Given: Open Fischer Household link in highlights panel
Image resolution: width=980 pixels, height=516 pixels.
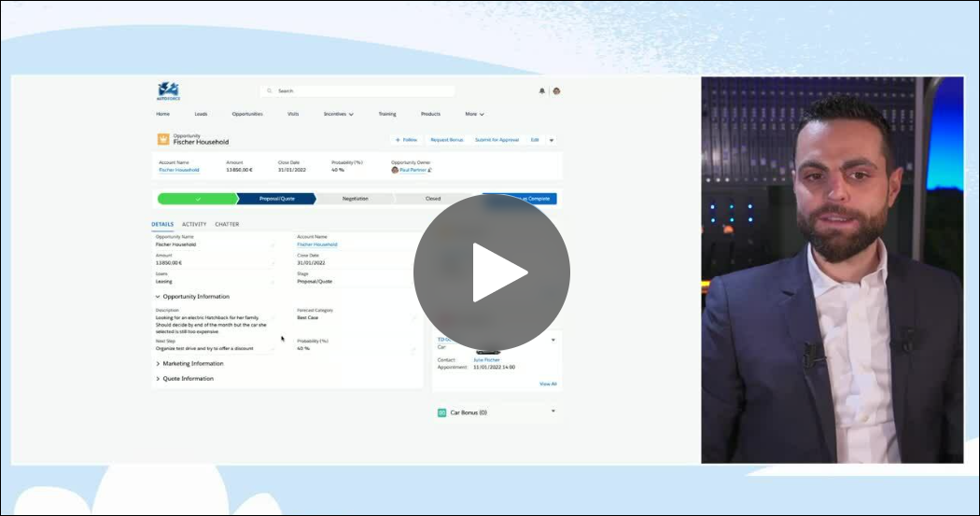Looking at the screenshot, I should [x=179, y=170].
